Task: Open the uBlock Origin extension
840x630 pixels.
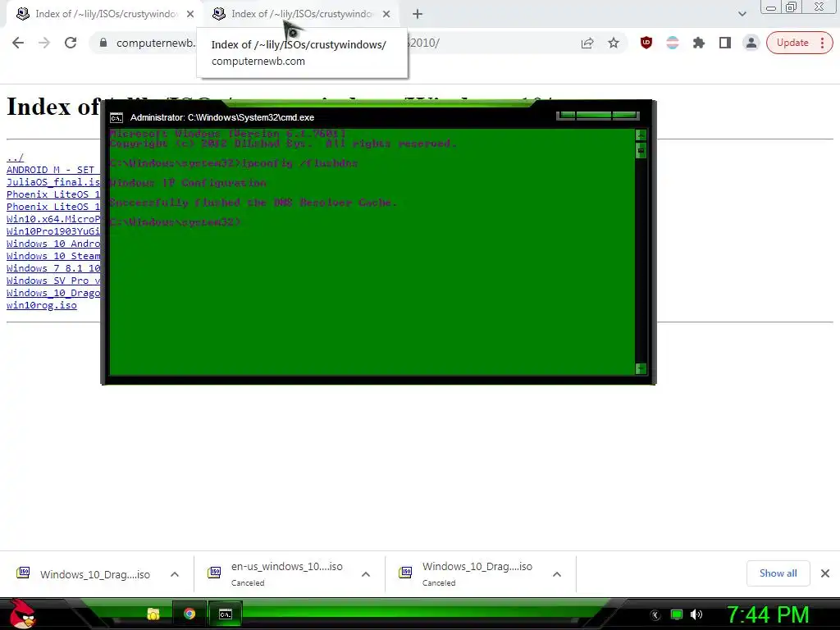Action: [646, 43]
